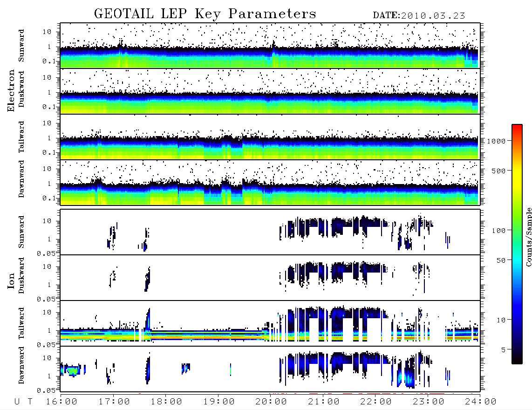Click the 50 colorbar tick label
Screen dimensions: 532x410
(x=501, y=260)
